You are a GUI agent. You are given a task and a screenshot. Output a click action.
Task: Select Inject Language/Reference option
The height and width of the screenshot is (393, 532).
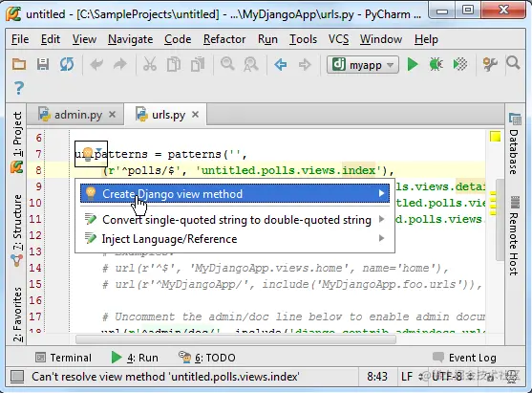tap(235, 238)
